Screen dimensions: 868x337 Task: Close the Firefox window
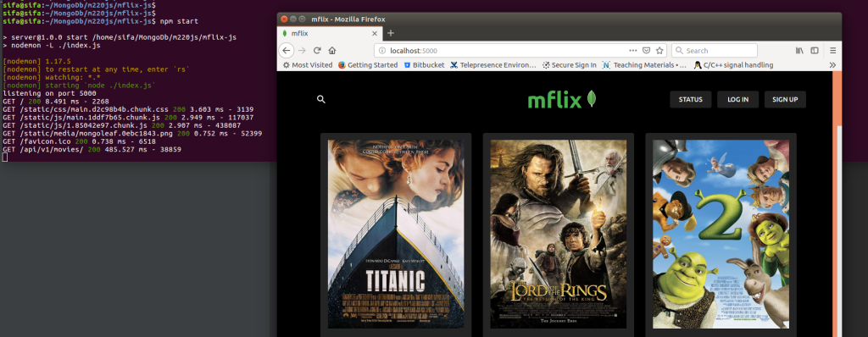pyautogui.click(x=285, y=19)
